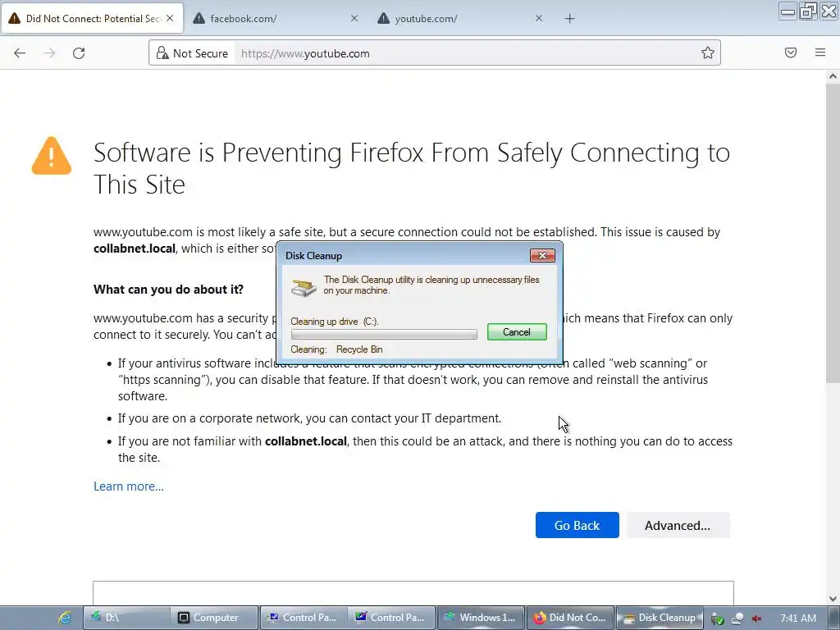Open the D:\ taskbar window

point(126,618)
